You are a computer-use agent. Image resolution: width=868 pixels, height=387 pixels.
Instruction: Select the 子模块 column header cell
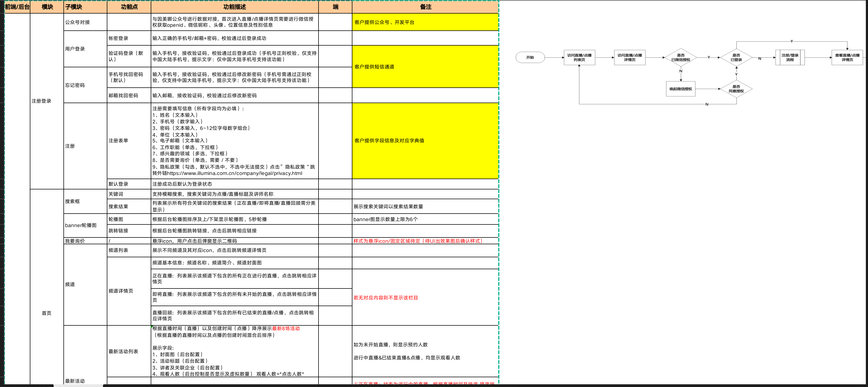tap(85, 7)
